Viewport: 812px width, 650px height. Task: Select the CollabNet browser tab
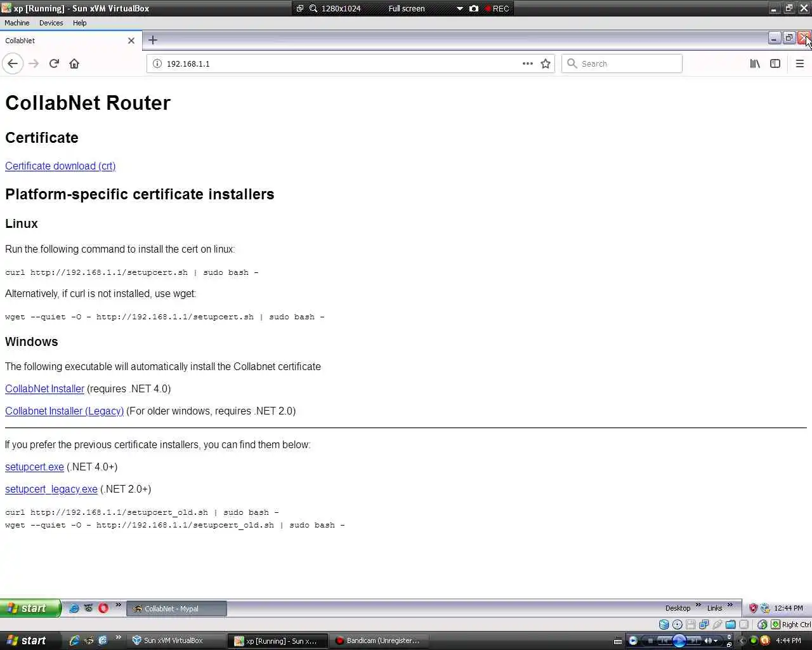point(70,41)
